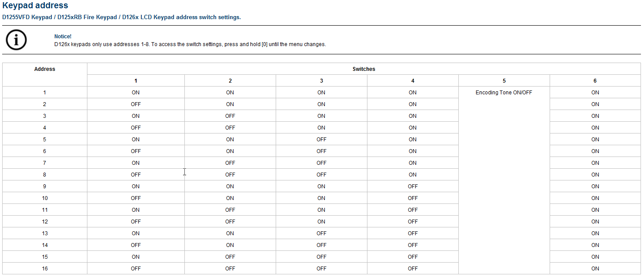Click the "D126x keypads only use addresses" sentence

[x=190, y=44]
